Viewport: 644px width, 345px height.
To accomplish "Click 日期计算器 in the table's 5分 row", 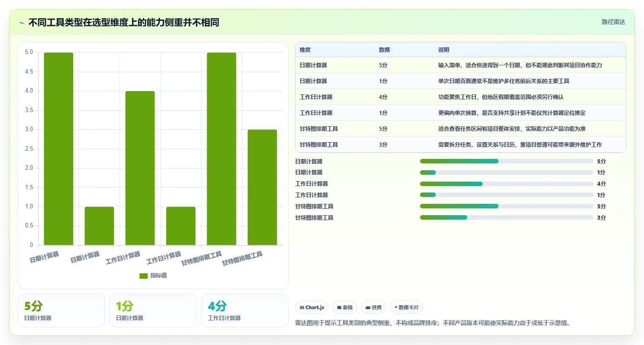I will click(314, 65).
